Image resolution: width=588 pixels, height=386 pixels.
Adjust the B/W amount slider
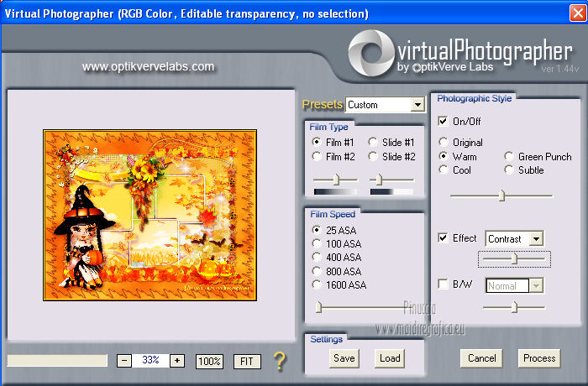click(x=514, y=307)
